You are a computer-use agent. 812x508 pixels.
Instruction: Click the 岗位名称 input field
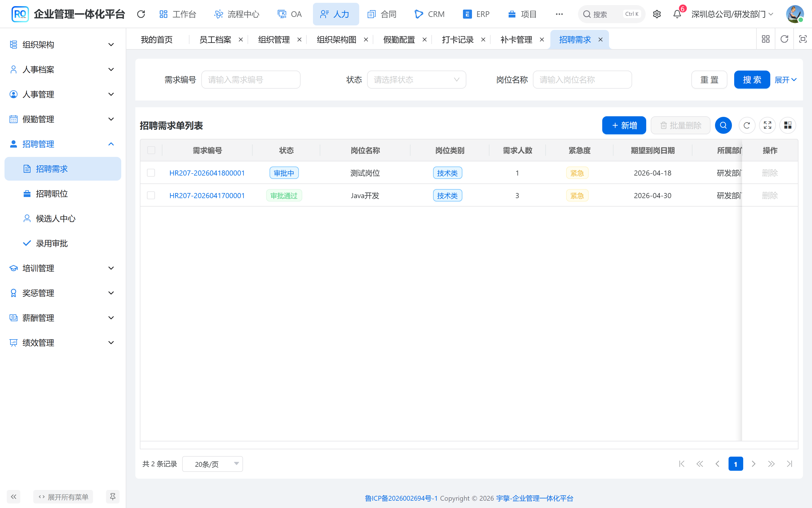[x=582, y=80]
